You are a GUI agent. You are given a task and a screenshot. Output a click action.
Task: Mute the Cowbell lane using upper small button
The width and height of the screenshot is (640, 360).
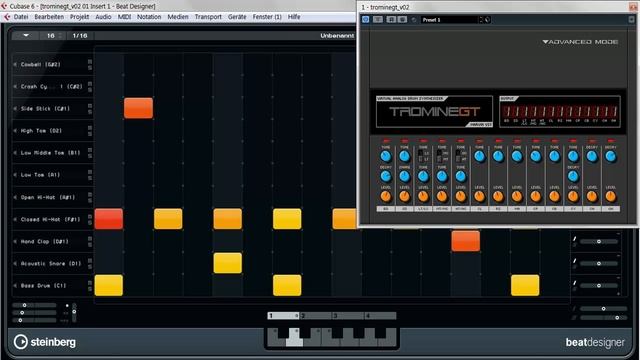tap(90, 62)
